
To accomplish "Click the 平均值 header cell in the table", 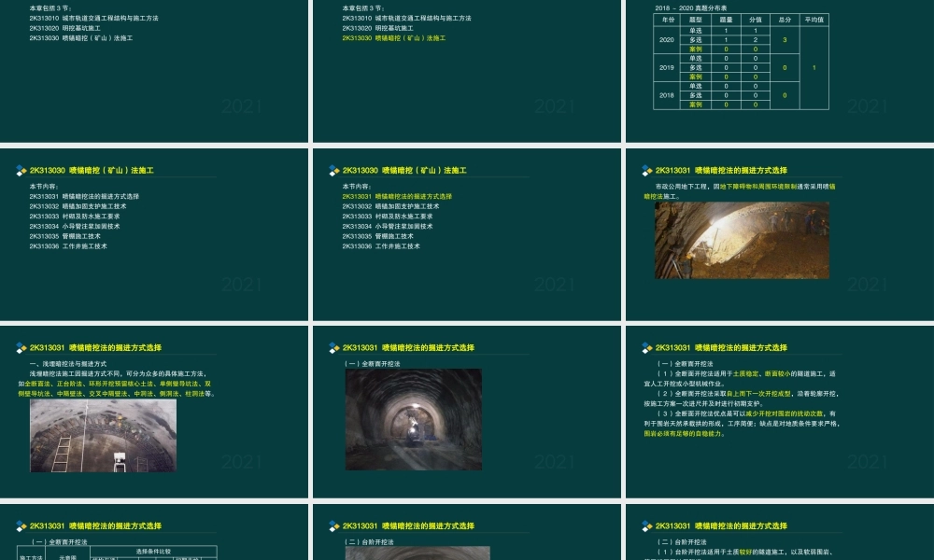I will tap(814, 20).
